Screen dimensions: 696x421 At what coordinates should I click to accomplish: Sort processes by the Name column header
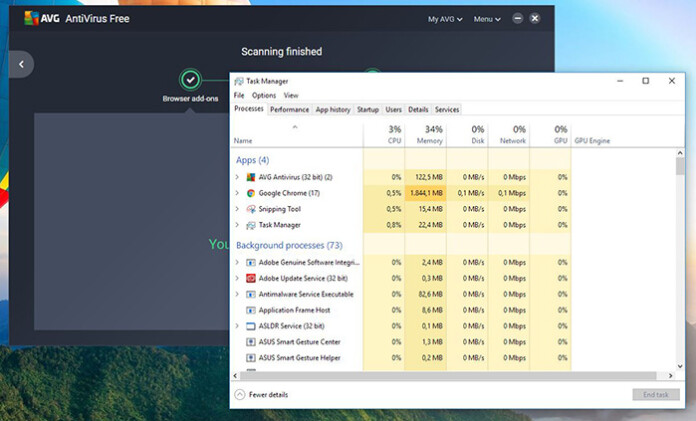pos(297,135)
